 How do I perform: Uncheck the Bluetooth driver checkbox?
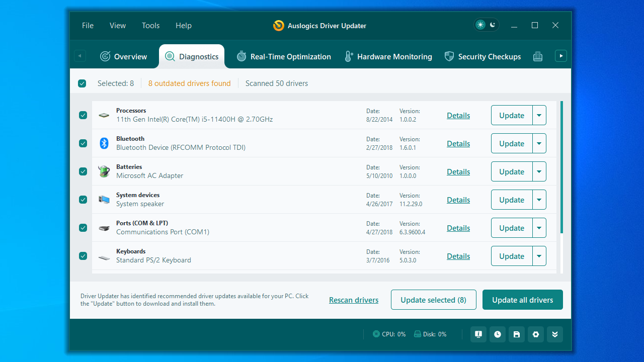coord(83,143)
